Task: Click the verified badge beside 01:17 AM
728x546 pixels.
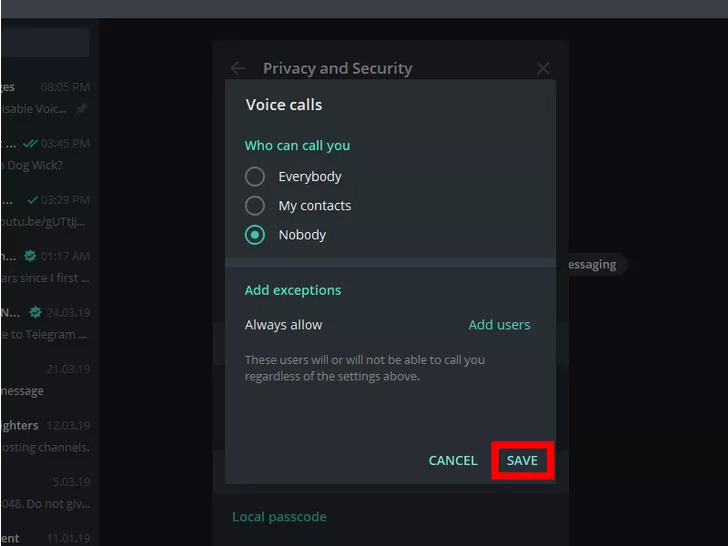Action: point(30,256)
